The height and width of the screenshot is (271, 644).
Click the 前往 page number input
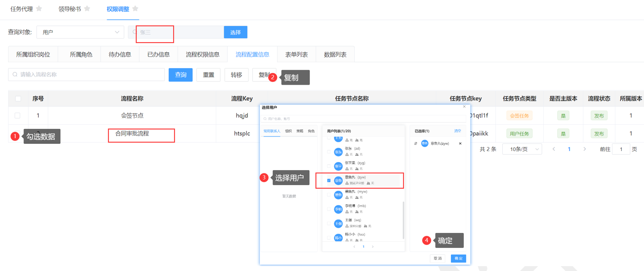pyautogui.click(x=621, y=149)
